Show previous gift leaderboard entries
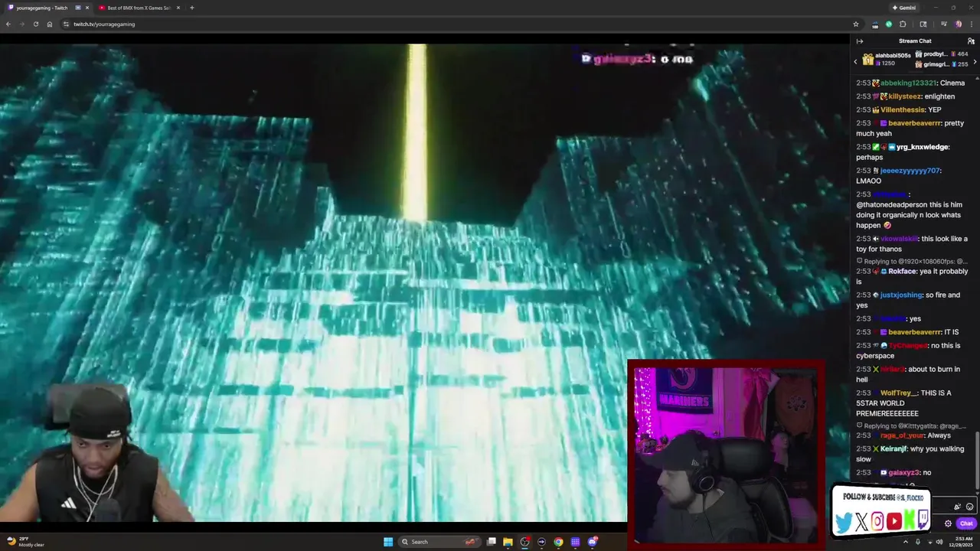980x551 pixels. tap(855, 61)
